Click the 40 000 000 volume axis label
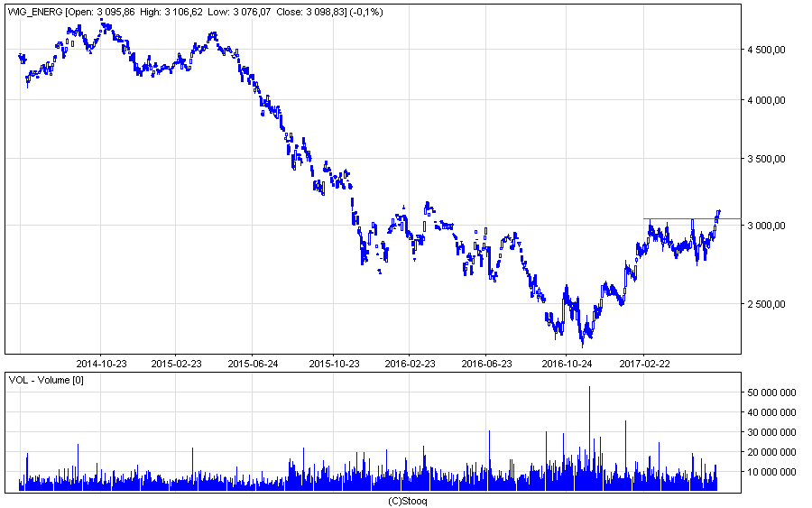The width and height of the screenshot is (812, 508). point(771,412)
